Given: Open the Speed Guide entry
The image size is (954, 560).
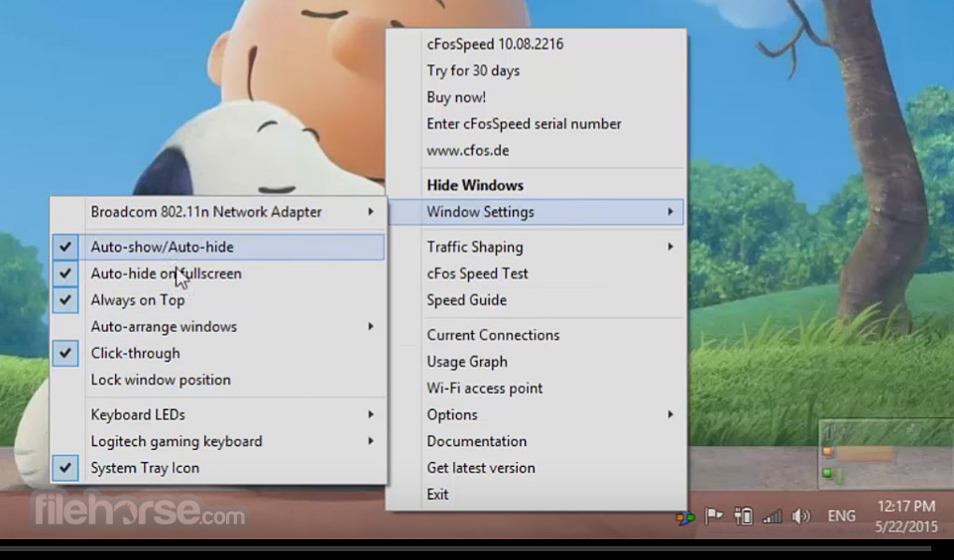Looking at the screenshot, I should [x=537, y=300].
